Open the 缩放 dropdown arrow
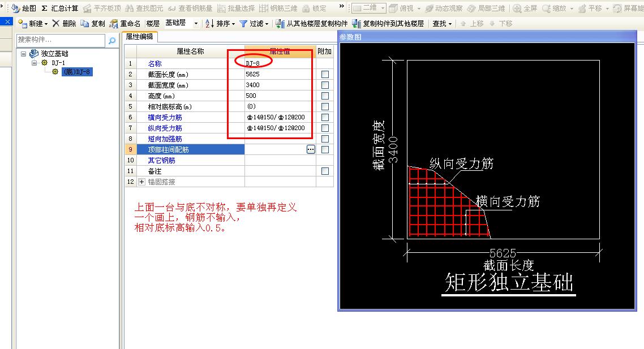This screenshot has height=349, width=644. [x=572, y=8]
